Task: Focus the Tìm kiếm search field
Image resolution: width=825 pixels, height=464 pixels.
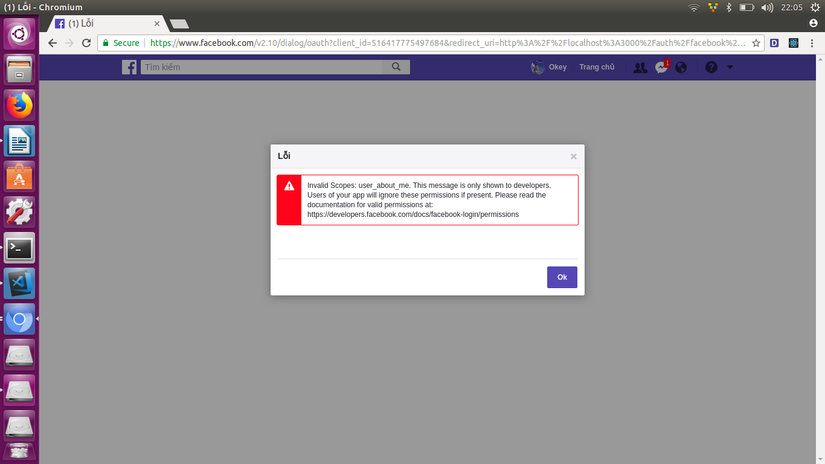Action: click(x=262, y=67)
